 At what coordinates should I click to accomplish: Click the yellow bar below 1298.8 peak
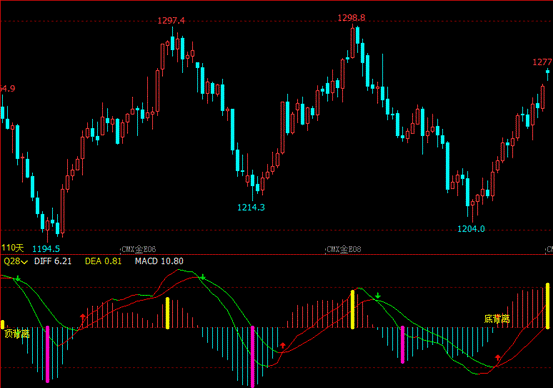pyautogui.click(x=352, y=310)
